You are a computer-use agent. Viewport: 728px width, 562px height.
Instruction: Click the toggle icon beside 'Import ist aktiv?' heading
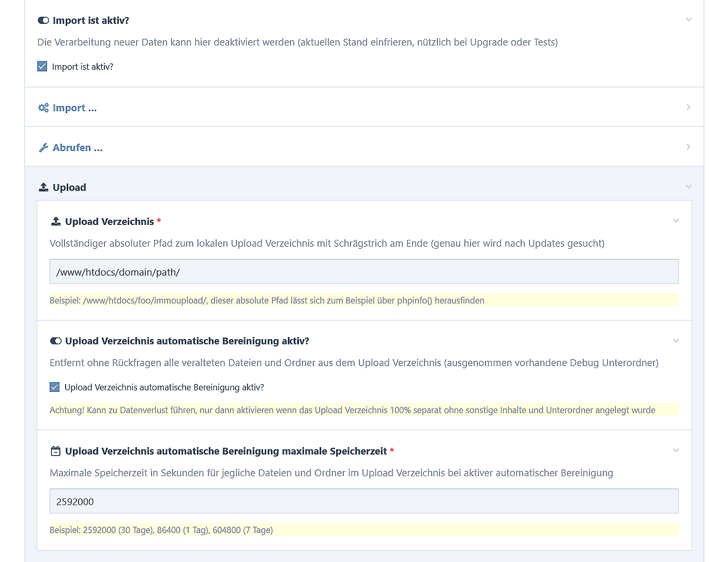click(43, 21)
